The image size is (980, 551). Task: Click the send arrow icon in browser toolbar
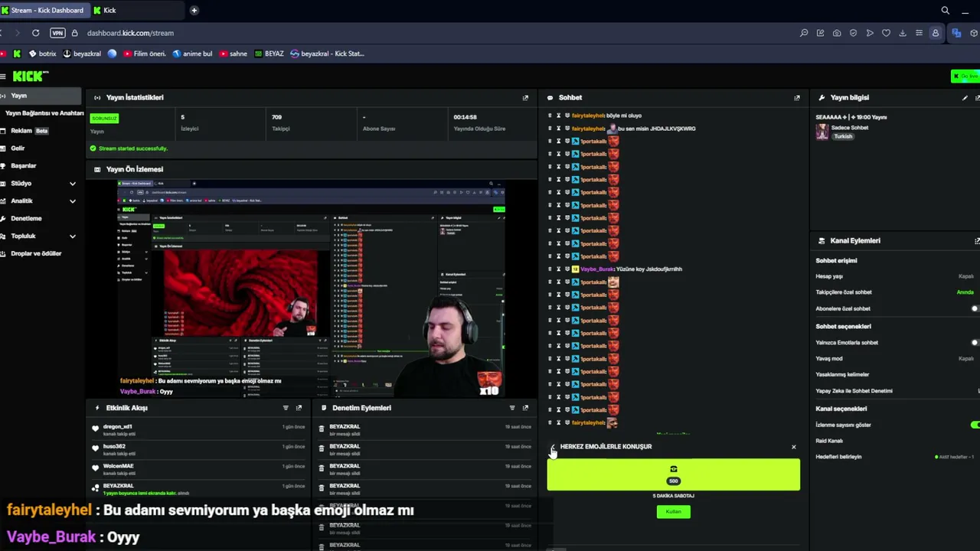point(870,33)
